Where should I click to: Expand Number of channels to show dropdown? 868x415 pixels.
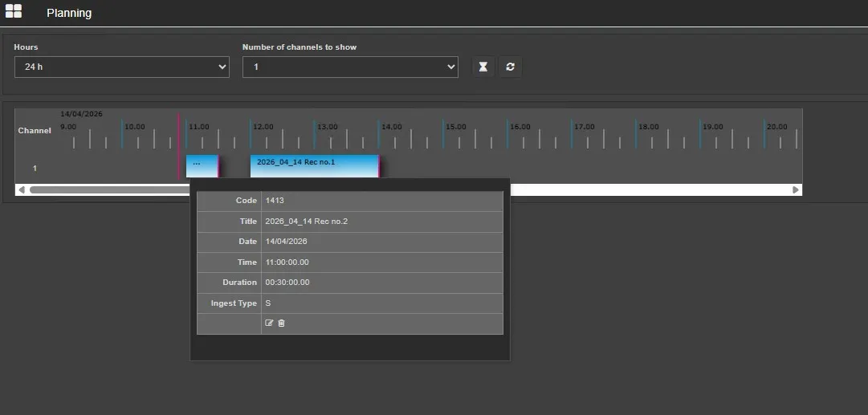pos(350,67)
